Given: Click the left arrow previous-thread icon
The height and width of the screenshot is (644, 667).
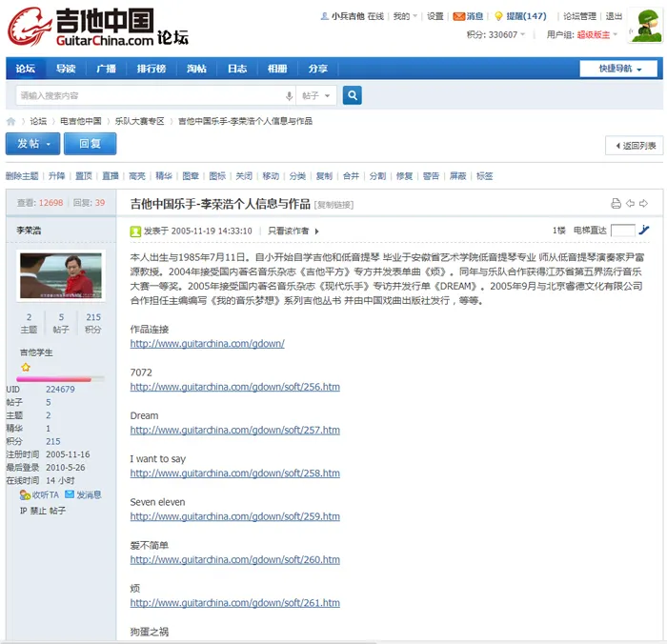Looking at the screenshot, I should [630, 203].
